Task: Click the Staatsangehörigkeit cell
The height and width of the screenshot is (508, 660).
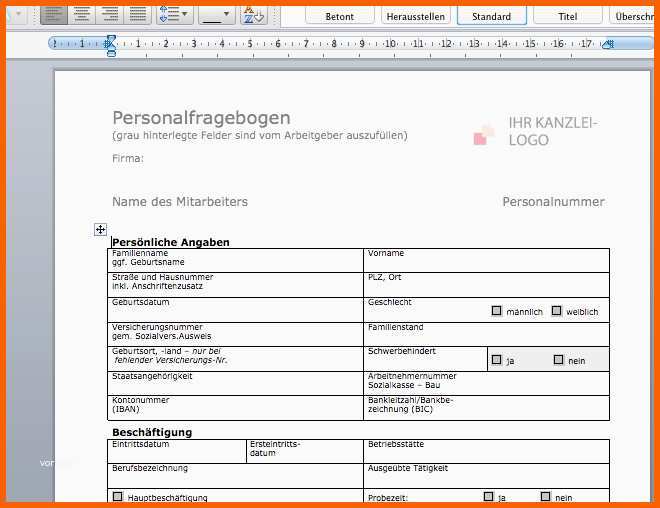Action: 235,383
